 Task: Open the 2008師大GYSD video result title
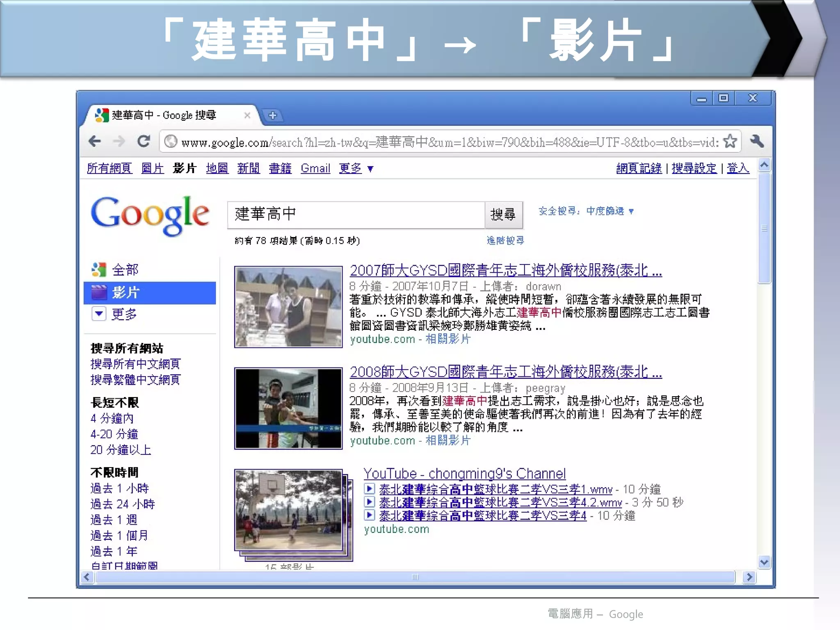[506, 372]
